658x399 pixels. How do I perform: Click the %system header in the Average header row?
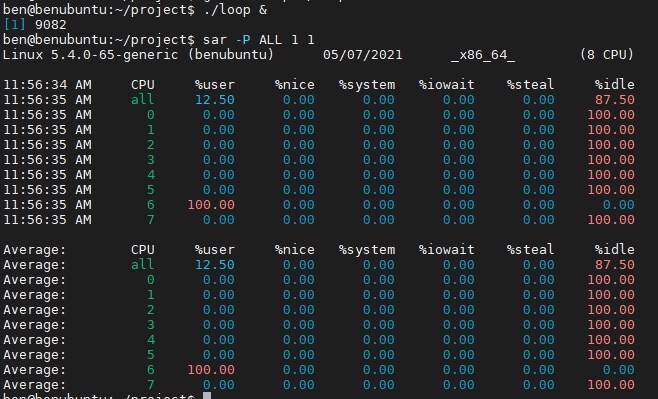pos(367,250)
